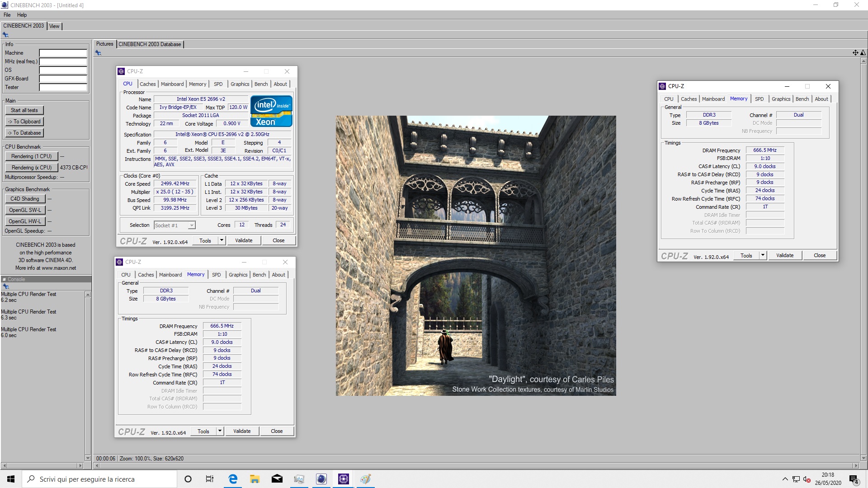868x488 pixels.
Task: Click the Machine input field
Action: click(x=63, y=53)
